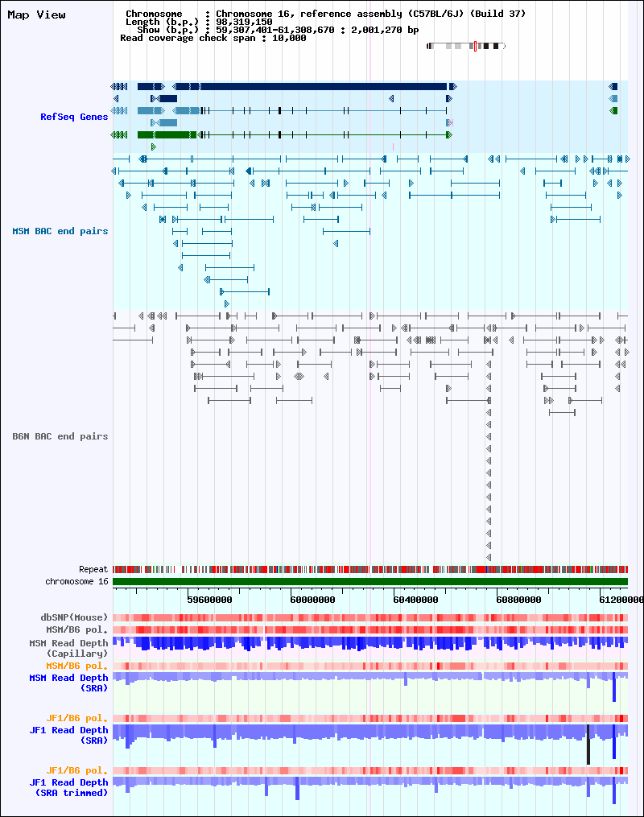The image size is (644, 817).
Task: Click the 60400000 axis position label
Action: coord(416,600)
